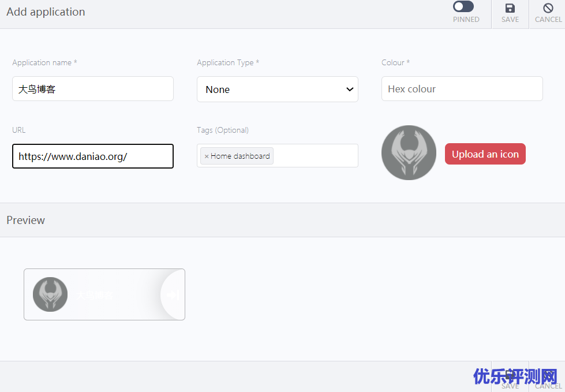Click the uploaded circular application icon
This screenshot has height=392, width=565.
[409, 152]
